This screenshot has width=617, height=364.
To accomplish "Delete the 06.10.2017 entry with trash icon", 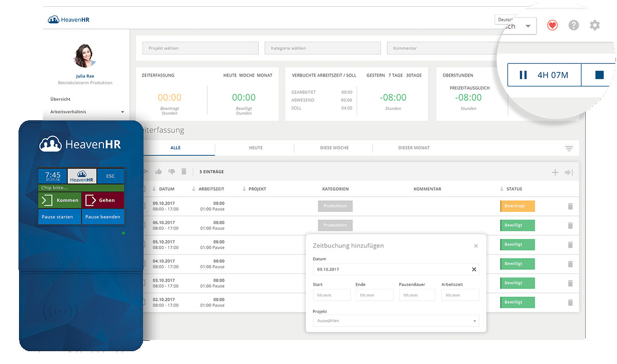I will tap(570, 225).
